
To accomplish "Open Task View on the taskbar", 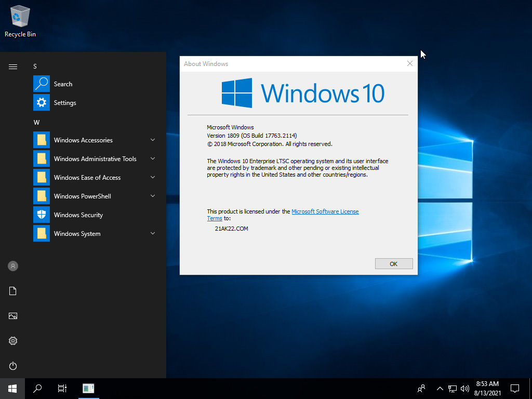I will point(62,389).
